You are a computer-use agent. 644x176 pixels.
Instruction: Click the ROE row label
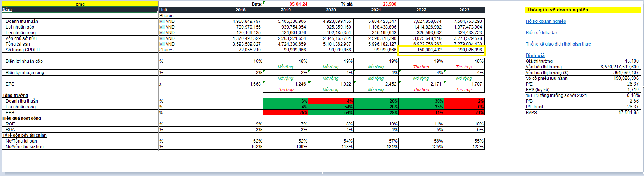(10, 124)
